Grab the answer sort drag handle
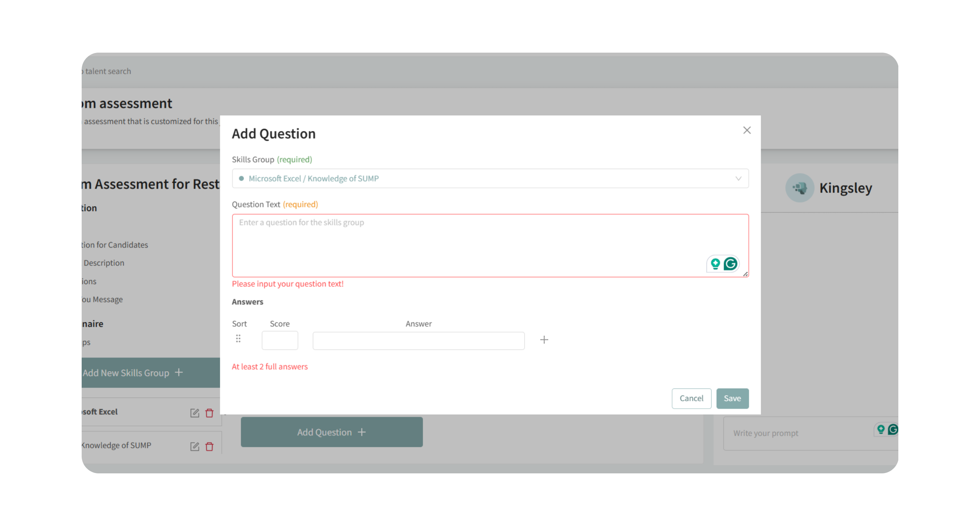Viewport: 980px width, 526px height. pos(238,339)
